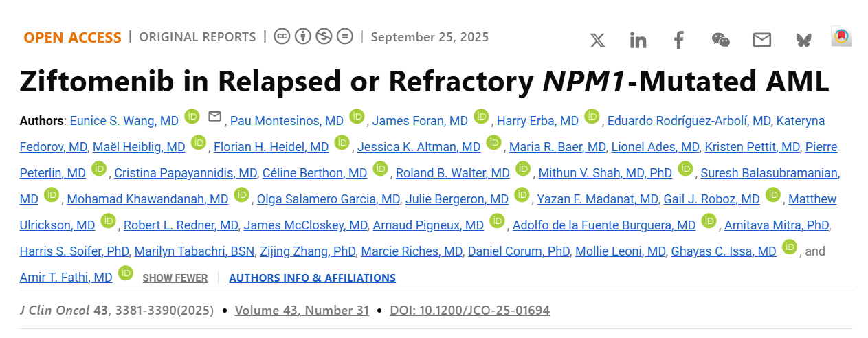Open Amir T. Fathi's ORCID icon
The image size is (868, 338).
click(x=125, y=273)
